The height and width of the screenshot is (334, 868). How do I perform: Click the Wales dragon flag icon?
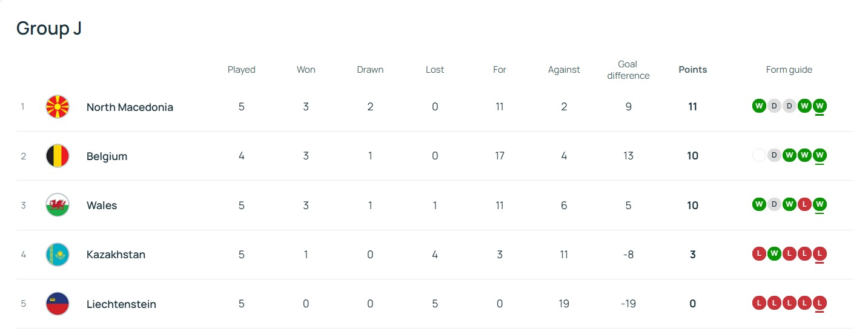point(58,205)
